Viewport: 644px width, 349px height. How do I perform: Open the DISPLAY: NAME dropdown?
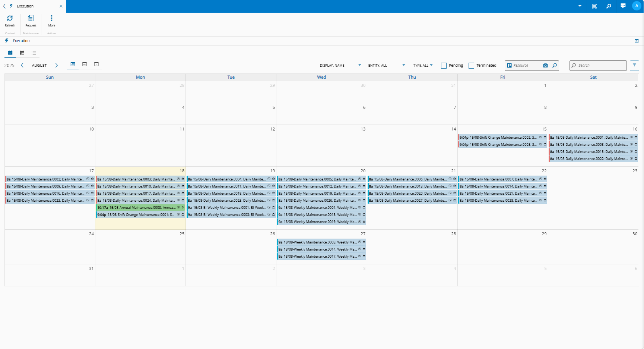click(x=340, y=65)
